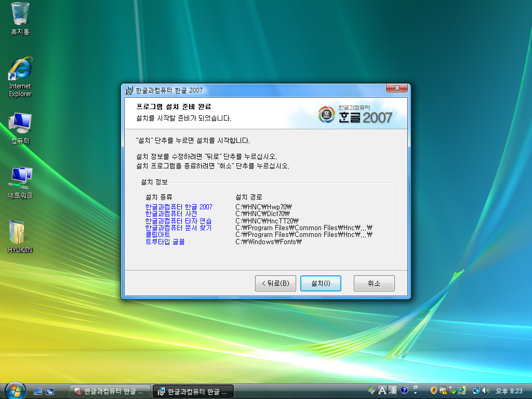This screenshot has height=399, width=532.
Task: Toggle the IME A (English/Korean) mode button
Action: click(x=382, y=391)
